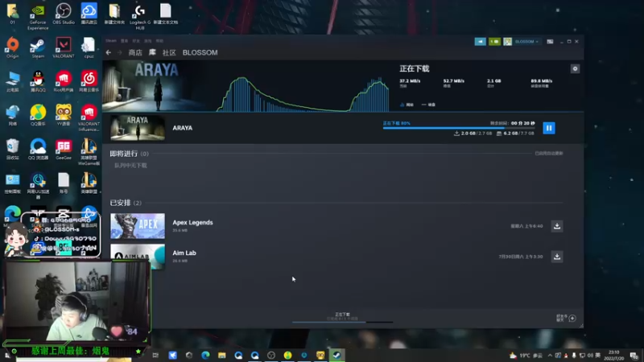
Task: Open File Explorer from taskbar
Action: 222,355
